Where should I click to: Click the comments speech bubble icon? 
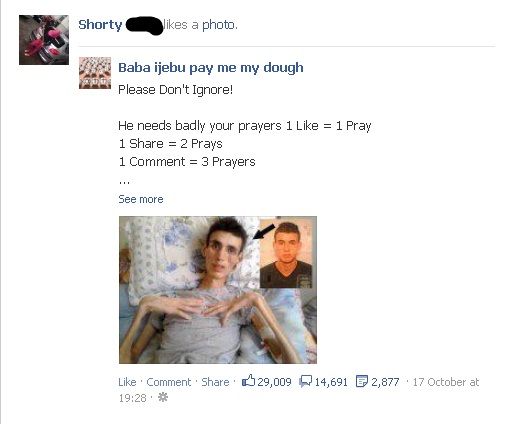(x=306, y=381)
